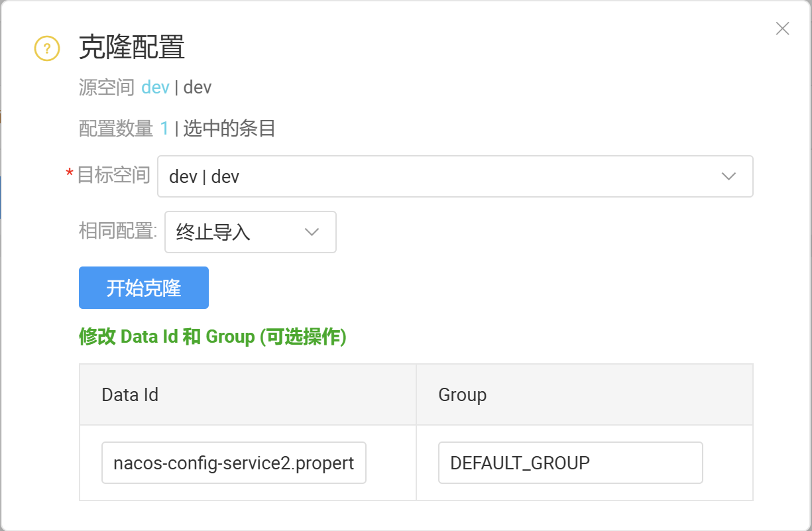Close the clone configuration dialog
Screen dimensions: 812x531
pyautogui.click(x=782, y=29)
